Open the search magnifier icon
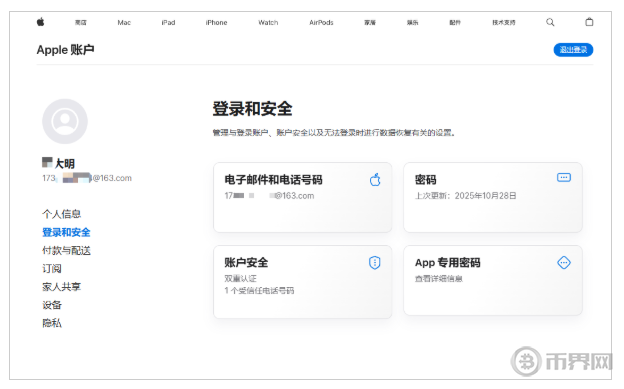The image size is (624, 389). [x=550, y=22]
